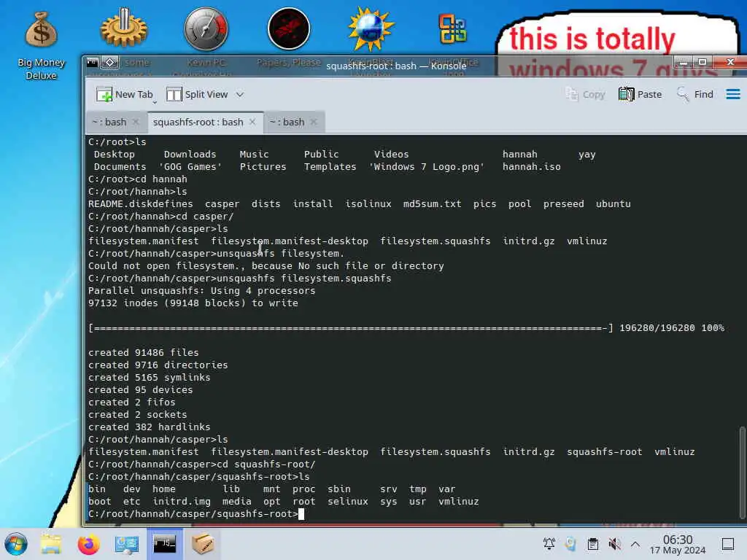Switch to the rightmost '~ : bash' tab

click(287, 122)
